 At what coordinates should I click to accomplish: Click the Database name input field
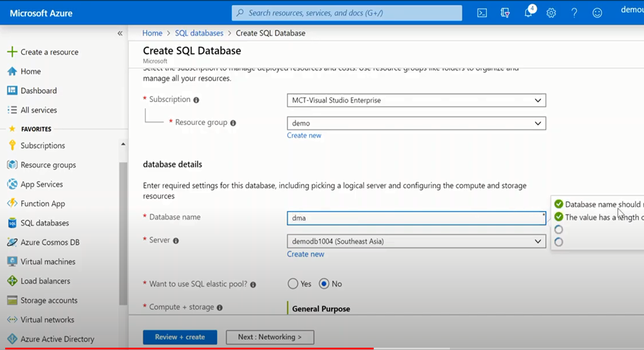416,218
